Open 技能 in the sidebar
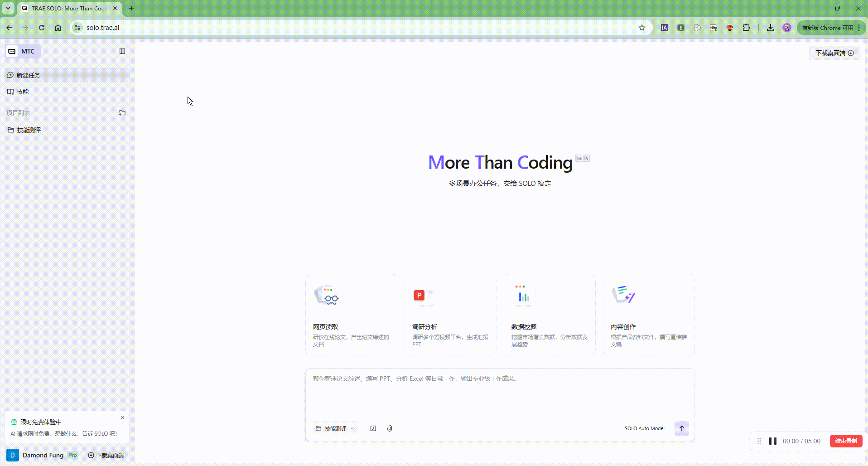The width and height of the screenshot is (868, 466). [23, 92]
